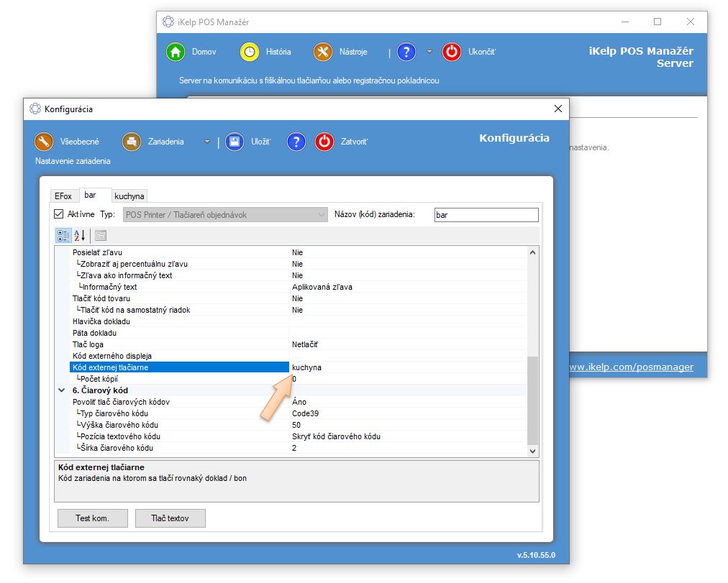Click the green Domov home icon

coord(176,52)
